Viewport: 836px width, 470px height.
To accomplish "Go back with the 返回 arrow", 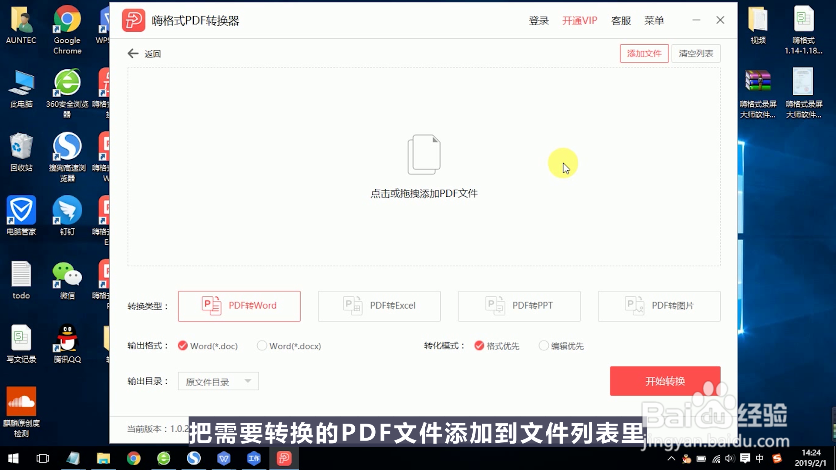I will click(144, 53).
